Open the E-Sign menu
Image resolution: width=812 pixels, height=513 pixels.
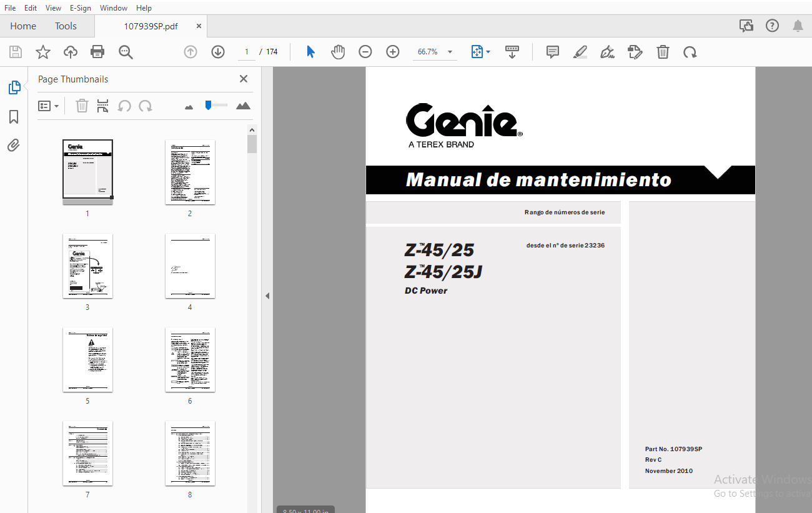click(x=81, y=7)
